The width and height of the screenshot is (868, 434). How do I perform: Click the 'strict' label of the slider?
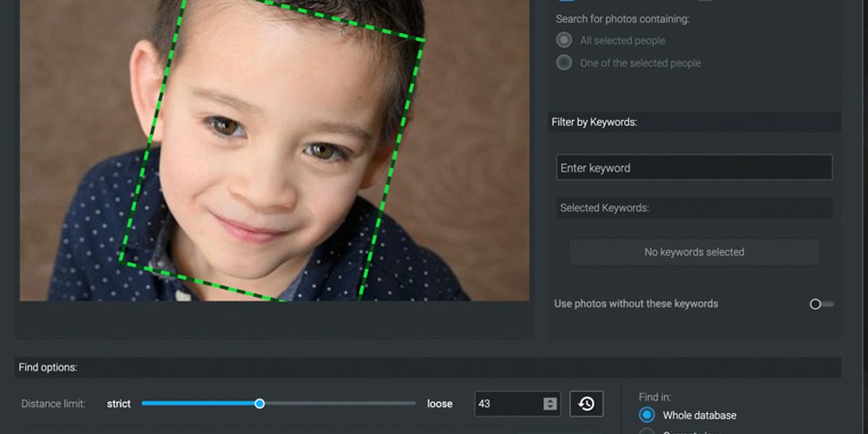[118, 404]
